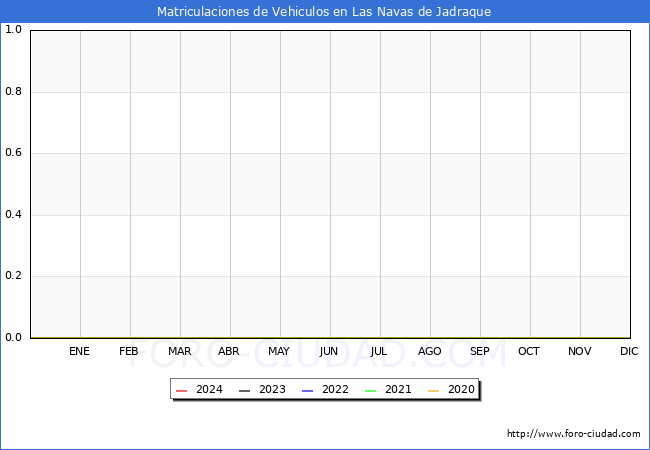Click the AGO month axis label
Screen dimensions: 650x450
pos(429,351)
